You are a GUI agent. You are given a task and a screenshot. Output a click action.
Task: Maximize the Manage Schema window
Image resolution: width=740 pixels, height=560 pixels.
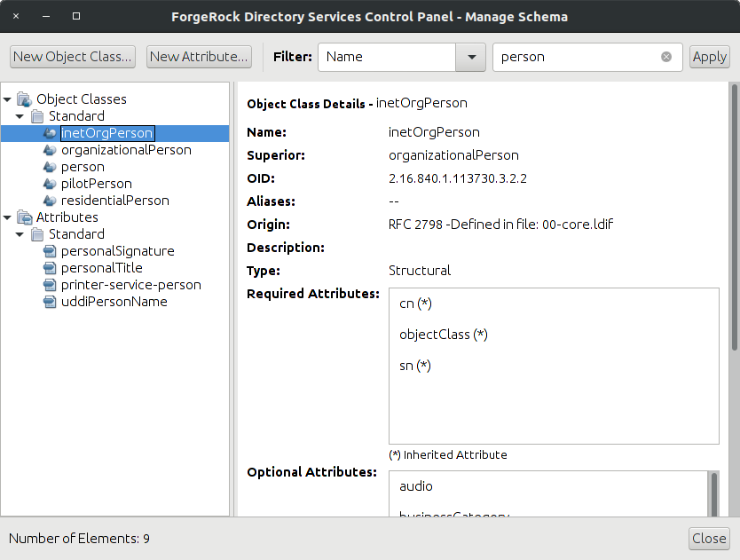pos(76,16)
